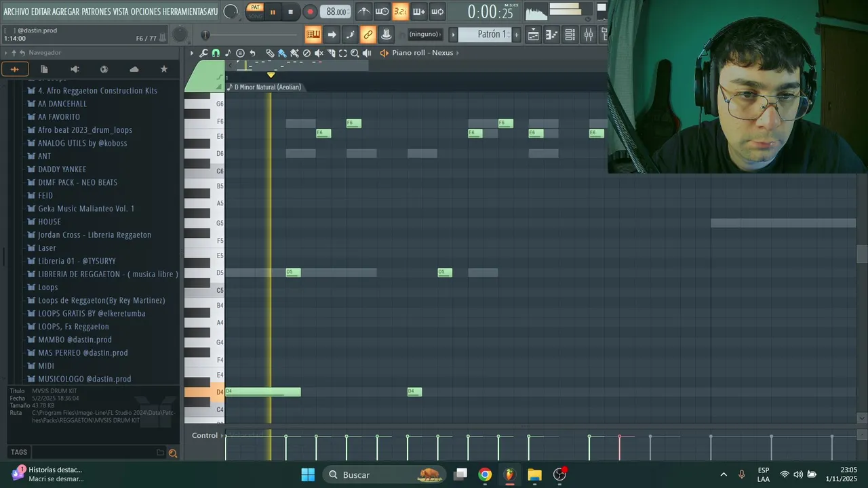Open the browser favorites star tab

[x=163, y=69]
